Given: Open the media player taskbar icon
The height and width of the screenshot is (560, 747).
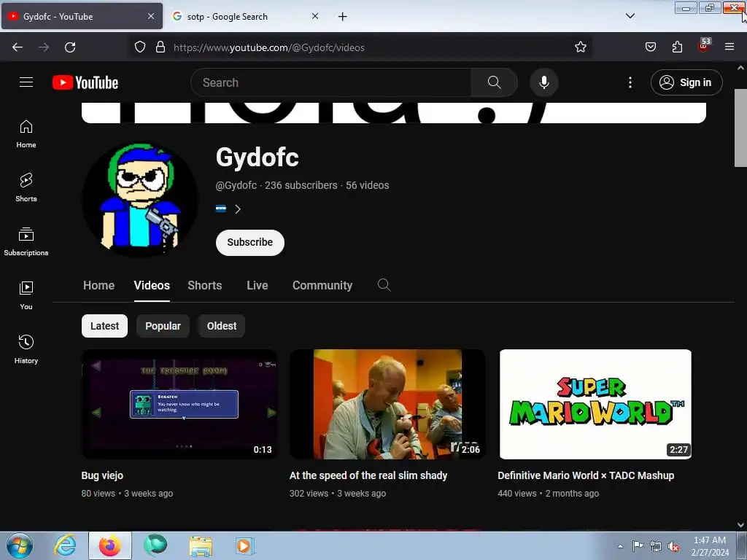Looking at the screenshot, I should (245, 545).
